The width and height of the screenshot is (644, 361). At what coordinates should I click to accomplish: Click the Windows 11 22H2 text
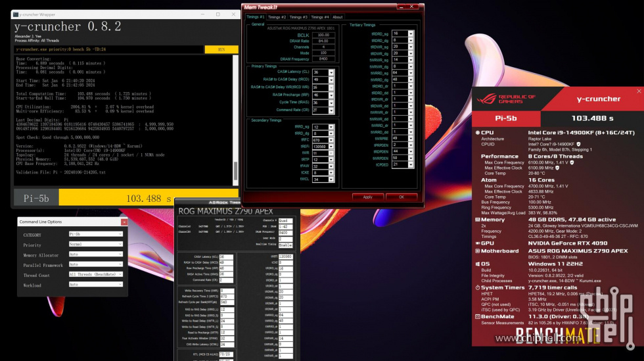click(x=555, y=264)
